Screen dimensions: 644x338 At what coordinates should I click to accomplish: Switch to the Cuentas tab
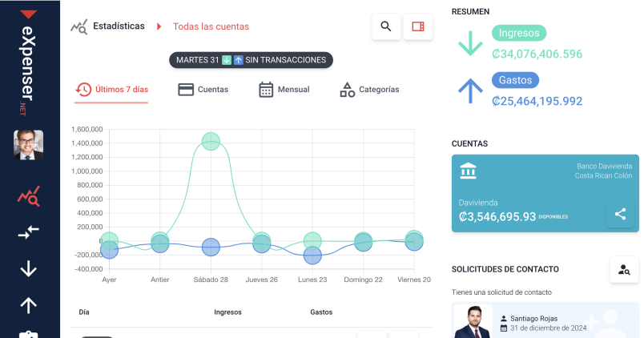pos(203,90)
